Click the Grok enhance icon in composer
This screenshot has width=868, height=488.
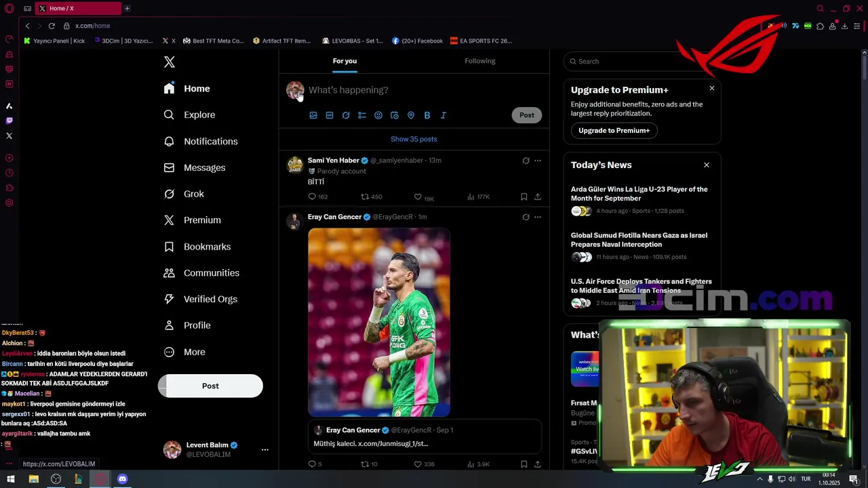(x=346, y=115)
